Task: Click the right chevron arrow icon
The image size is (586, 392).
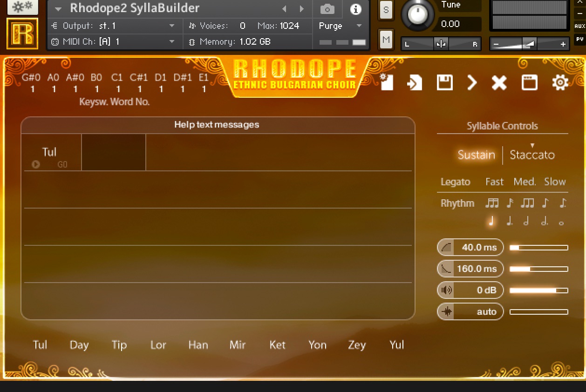Action: [x=472, y=82]
